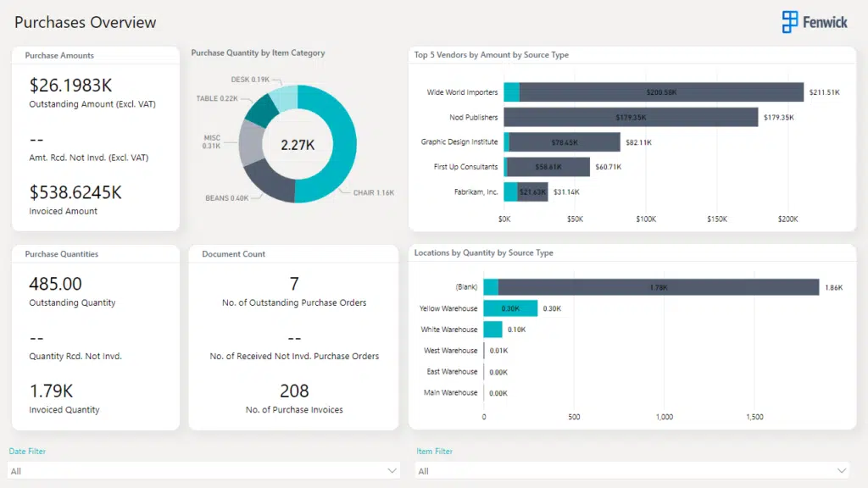Click the Wide World Importers dark bar
This screenshot has width=868, height=488.
[x=661, y=92]
